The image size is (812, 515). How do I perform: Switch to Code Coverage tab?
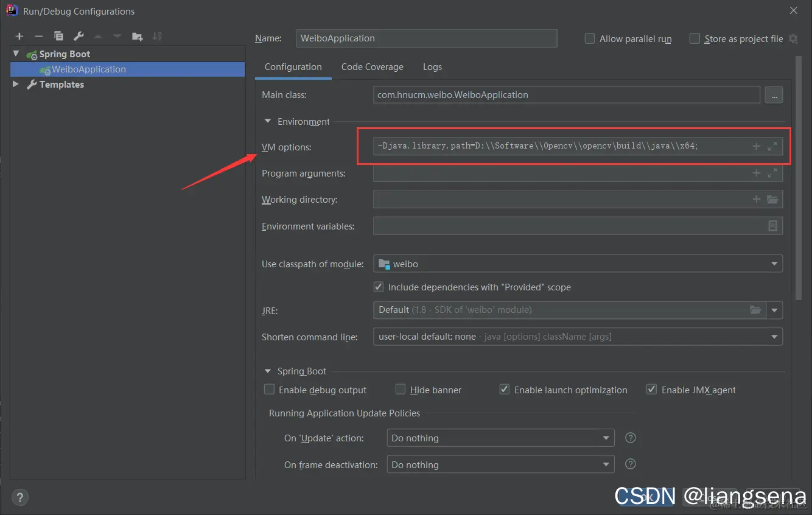[373, 67]
